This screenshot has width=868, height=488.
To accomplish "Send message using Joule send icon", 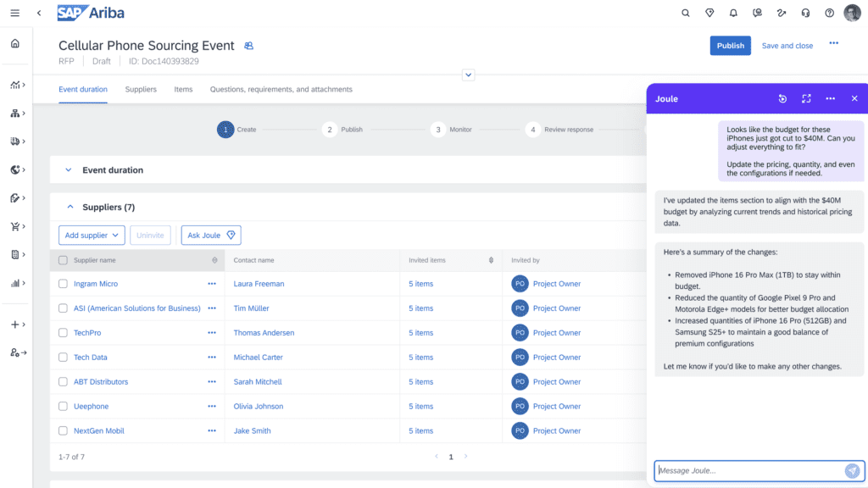I will 852,471.
